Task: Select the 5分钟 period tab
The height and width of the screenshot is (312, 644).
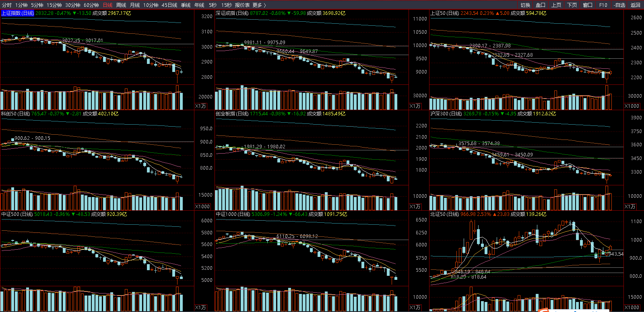Action: pyautogui.click(x=37, y=5)
